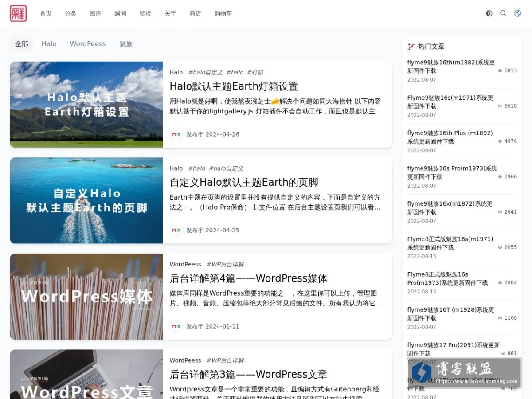The image size is (532, 399).
Task: Click the #halo自定义 tag on the Earth灯箱设置 post
Action: pyautogui.click(x=205, y=72)
